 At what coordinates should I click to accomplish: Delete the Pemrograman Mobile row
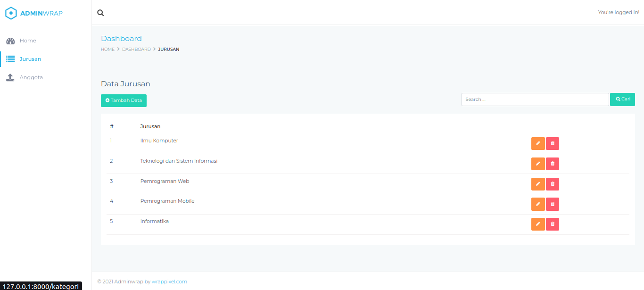[x=553, y=204]
